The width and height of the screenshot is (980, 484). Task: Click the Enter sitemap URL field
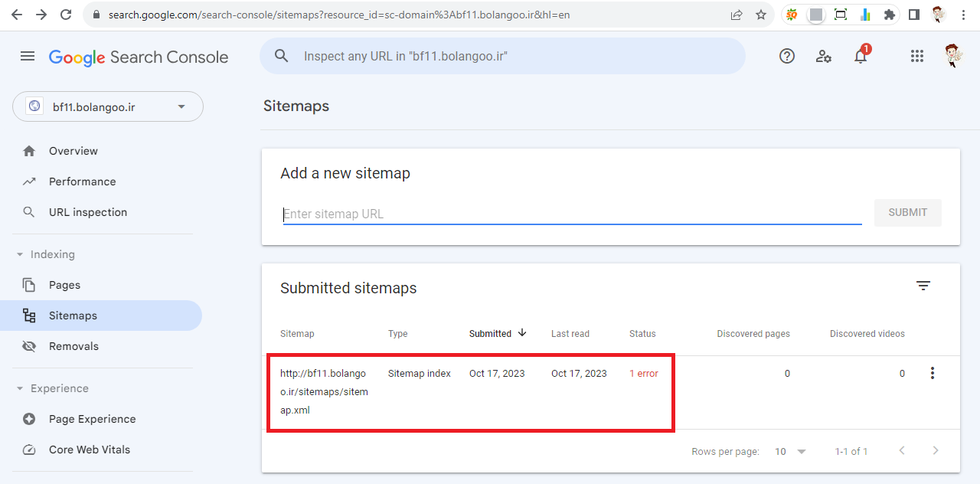click(x=573, y=214)
